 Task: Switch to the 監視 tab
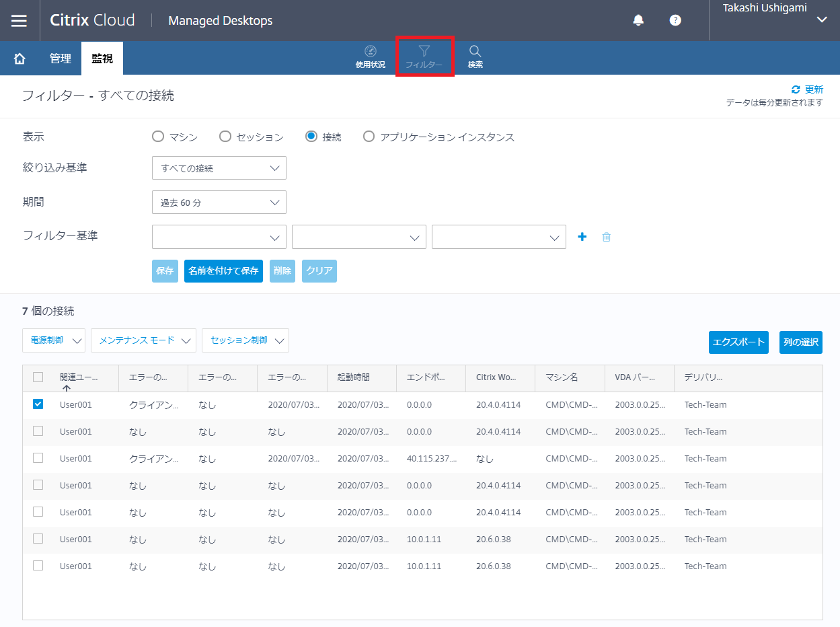click(x=102, y=58)
